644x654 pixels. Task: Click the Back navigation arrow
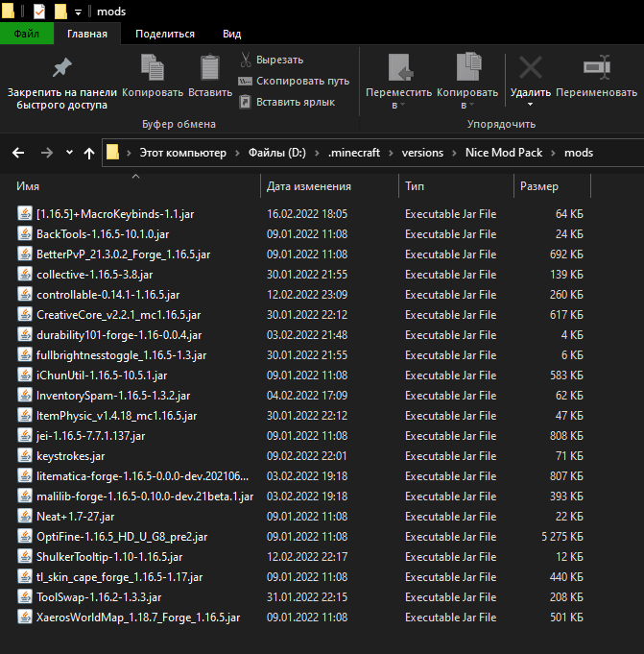(18, 153)
